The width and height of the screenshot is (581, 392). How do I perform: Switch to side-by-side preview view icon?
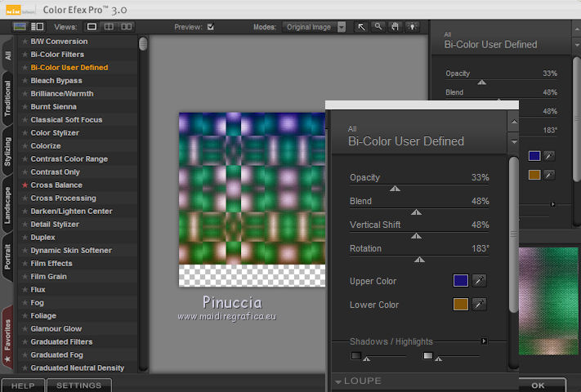point(127,27)
